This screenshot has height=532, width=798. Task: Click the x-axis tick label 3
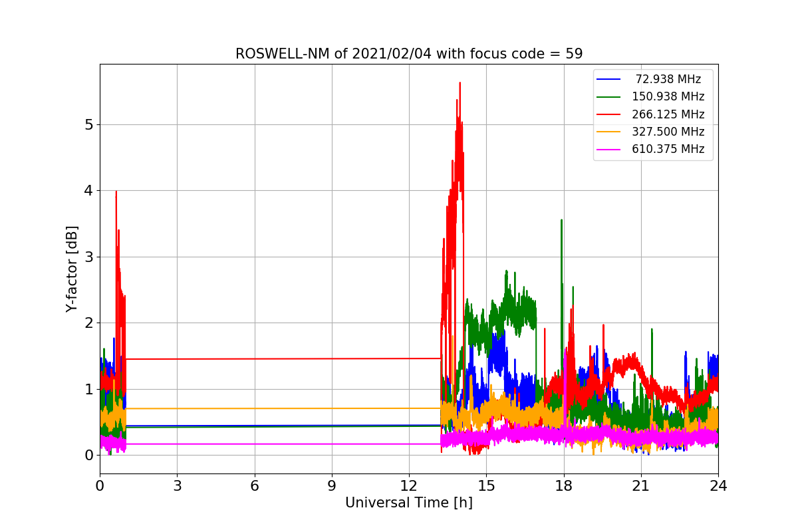click(177, 486)
